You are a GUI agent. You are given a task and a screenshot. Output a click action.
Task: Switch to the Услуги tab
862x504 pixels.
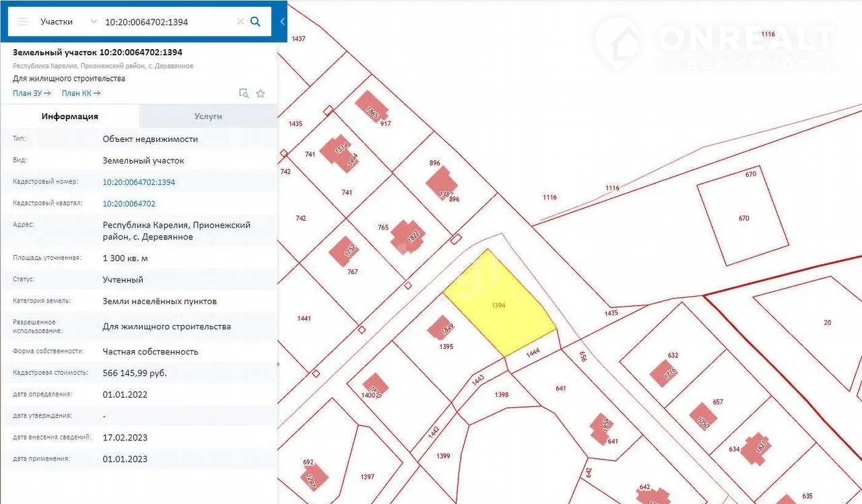coord(208,116)
